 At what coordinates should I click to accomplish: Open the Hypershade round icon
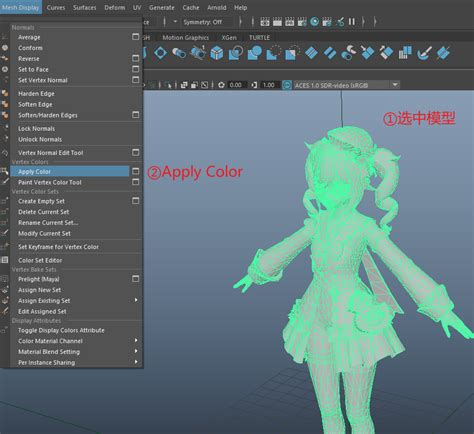click(x=314, y=22)
